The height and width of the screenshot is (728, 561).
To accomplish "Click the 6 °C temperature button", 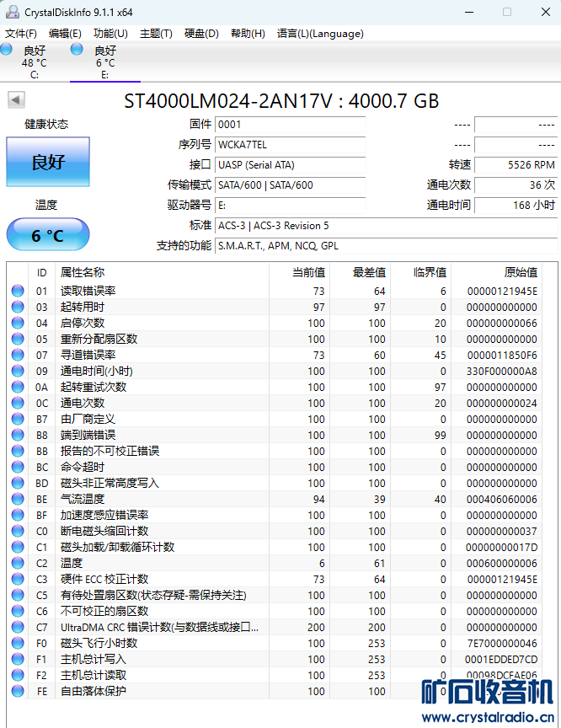I will pos(48,235).
